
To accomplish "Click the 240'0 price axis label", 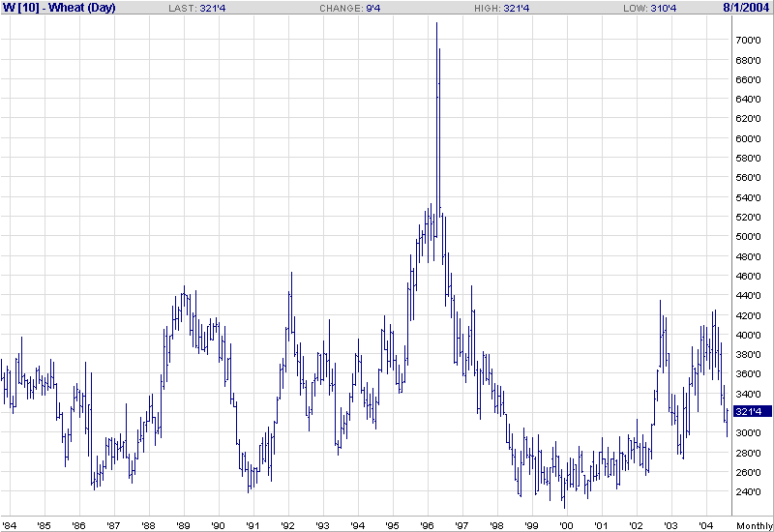I will point(748,491).
